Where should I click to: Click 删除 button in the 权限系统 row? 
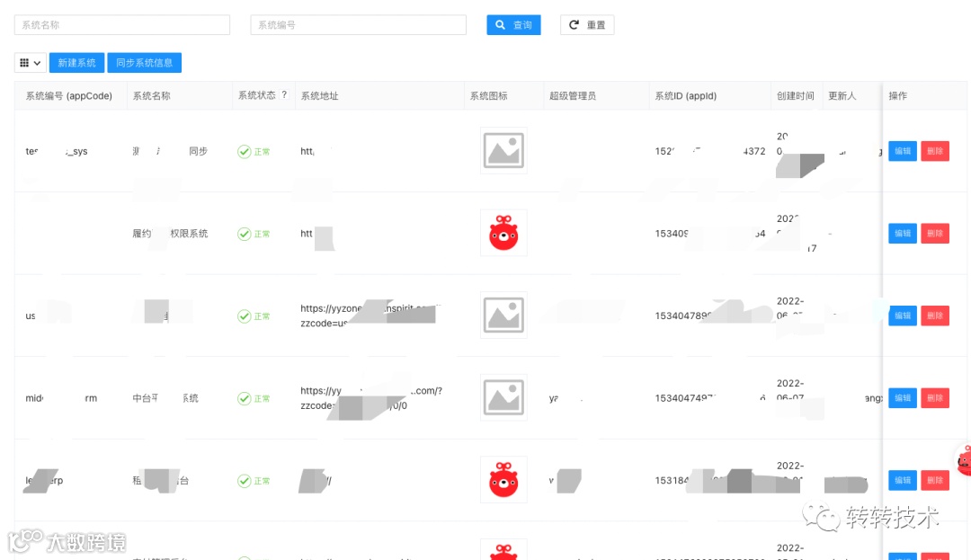935,234
